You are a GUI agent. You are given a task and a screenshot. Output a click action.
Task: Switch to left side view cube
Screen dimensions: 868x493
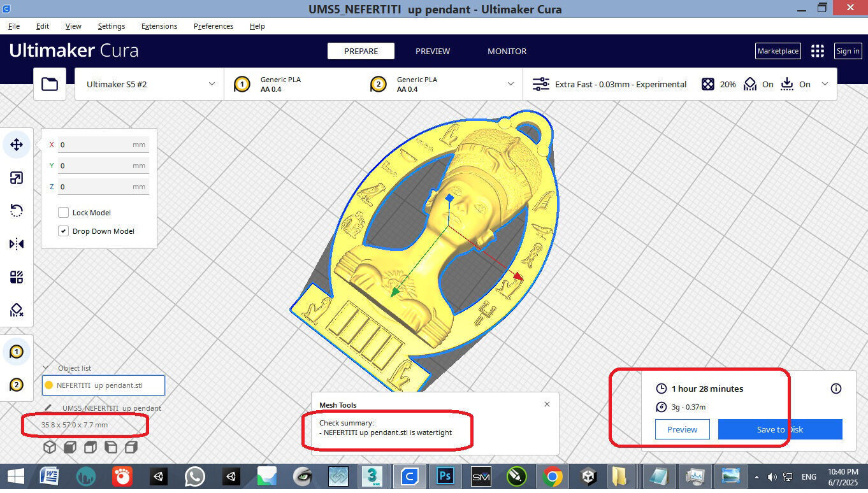[110, 447]
